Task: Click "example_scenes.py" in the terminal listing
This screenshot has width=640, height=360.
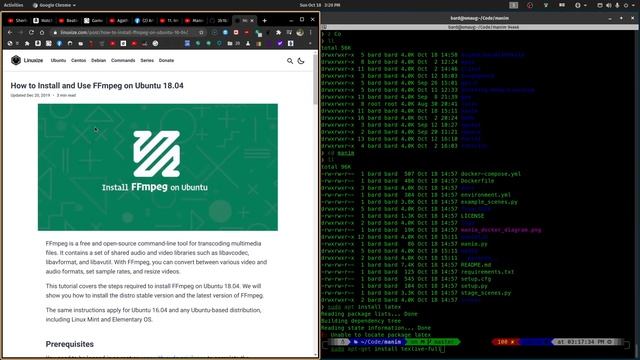Action: point(489,202)
